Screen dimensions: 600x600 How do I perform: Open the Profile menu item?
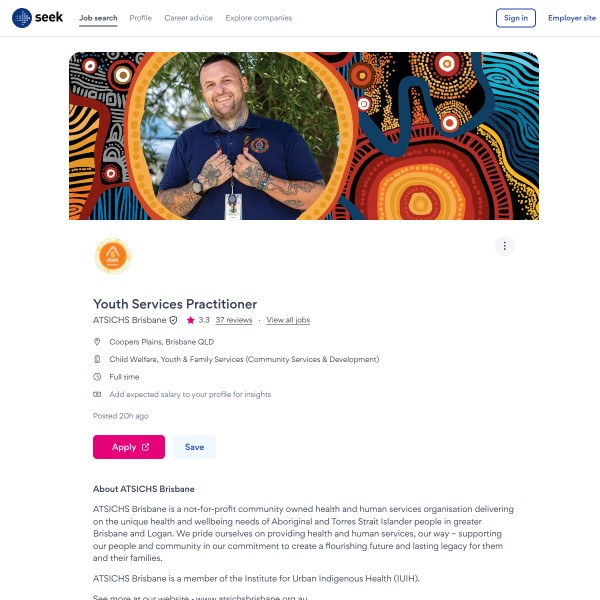[140, 18]
